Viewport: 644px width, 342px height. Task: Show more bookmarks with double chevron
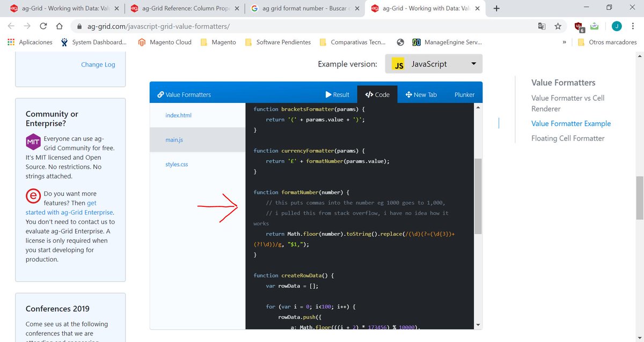[x=564, y=42]
